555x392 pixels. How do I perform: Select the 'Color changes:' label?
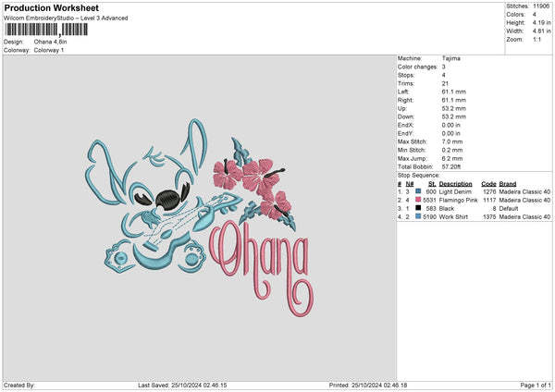[x=418, y=67]
